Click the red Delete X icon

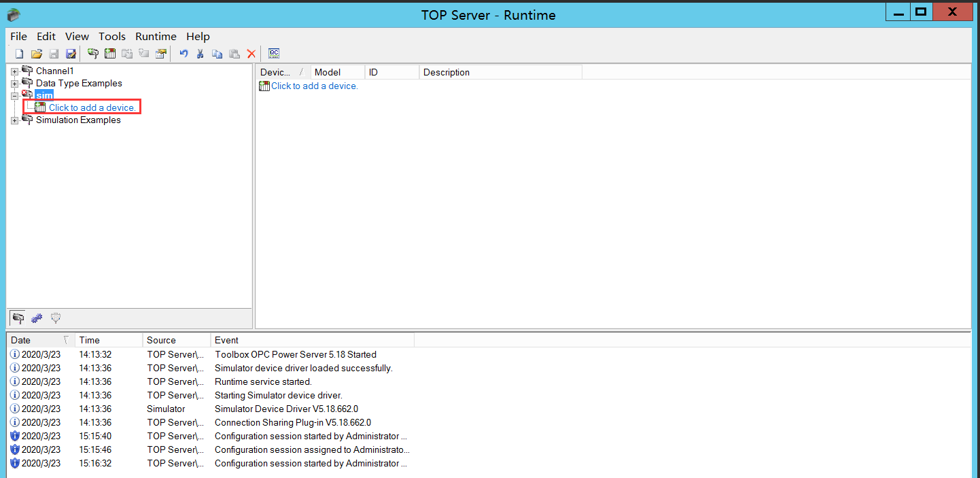[x=251, y=54]
